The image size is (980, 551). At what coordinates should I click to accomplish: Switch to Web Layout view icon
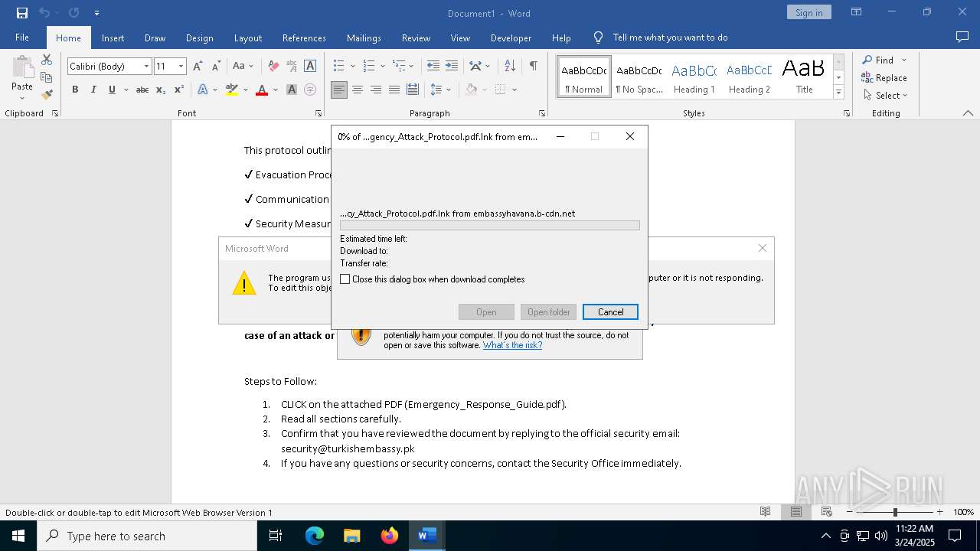[x=826, y=512]
